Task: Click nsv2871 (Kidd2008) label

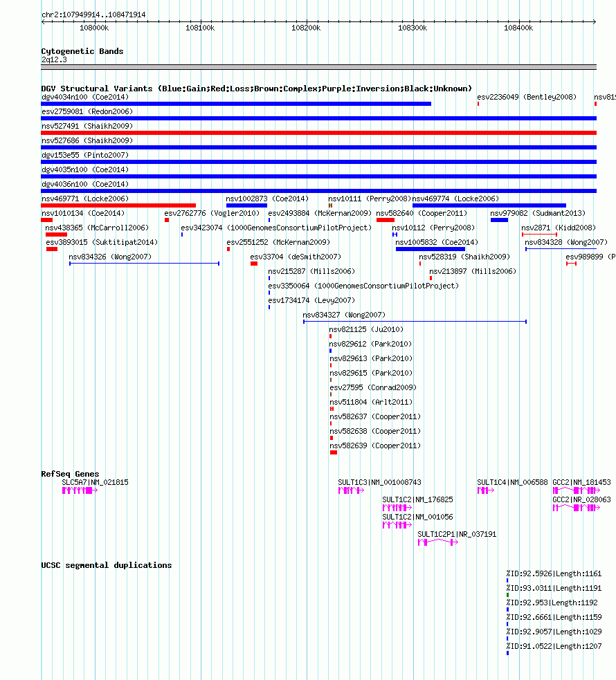Action: 559,228
